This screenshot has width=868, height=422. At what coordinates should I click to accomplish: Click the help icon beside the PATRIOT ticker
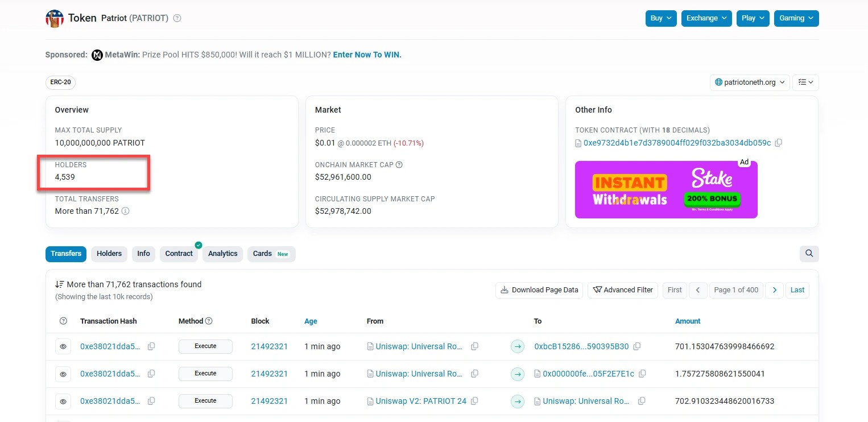click(x=176, y=18)
